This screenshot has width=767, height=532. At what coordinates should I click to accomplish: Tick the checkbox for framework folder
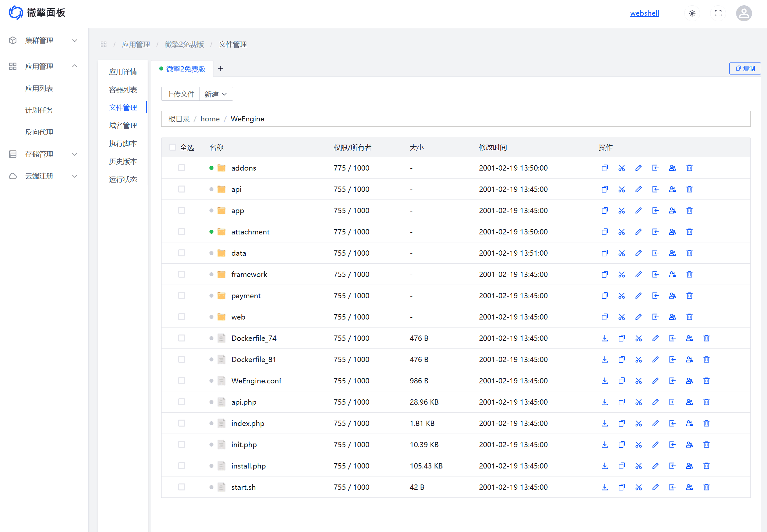182,274
